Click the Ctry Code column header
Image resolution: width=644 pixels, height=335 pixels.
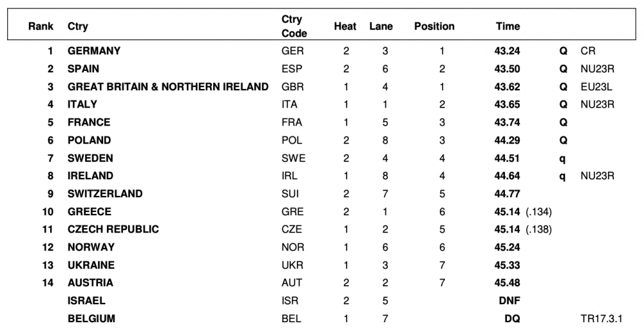pos(294,26)
